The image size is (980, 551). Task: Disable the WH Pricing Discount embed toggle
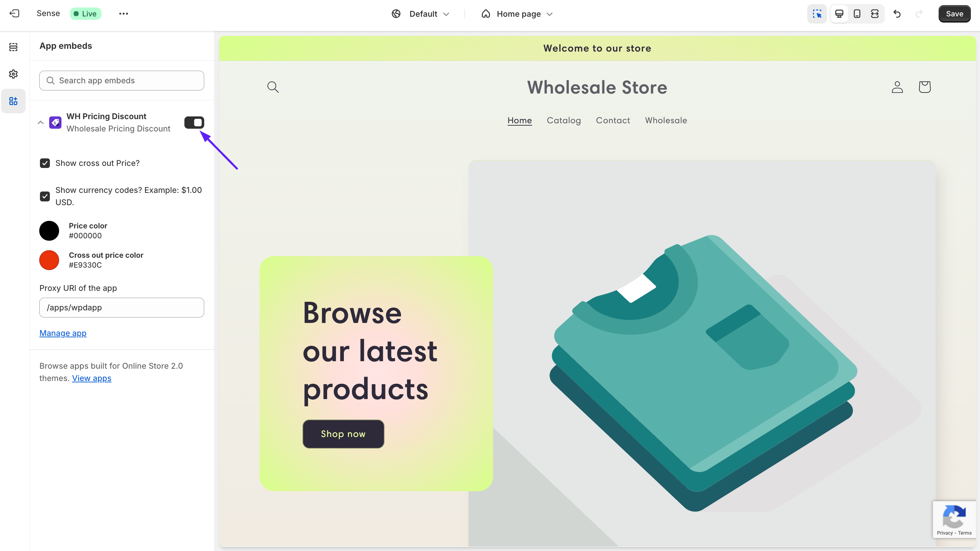194,123
